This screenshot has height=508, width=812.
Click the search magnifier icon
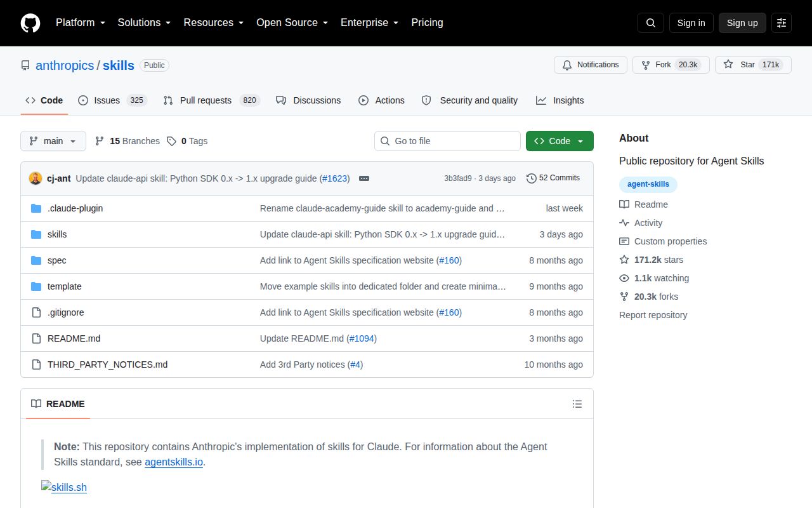click(651, 23)
